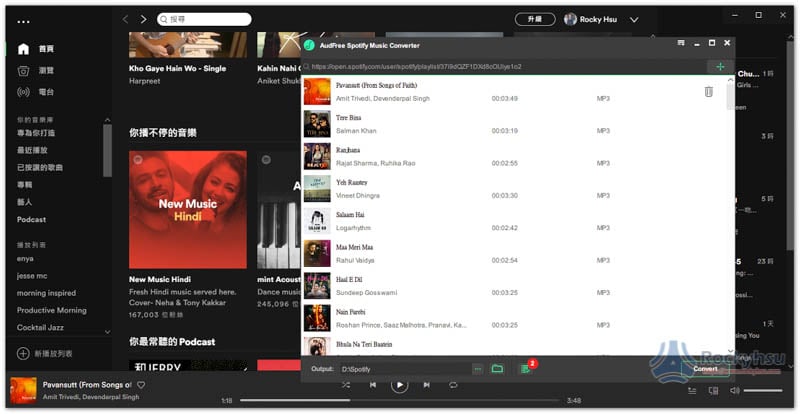The width and height of the screenshot is (800, 414).
Task: Open New Music Hindi playlist cover
Action: point(188,210)
